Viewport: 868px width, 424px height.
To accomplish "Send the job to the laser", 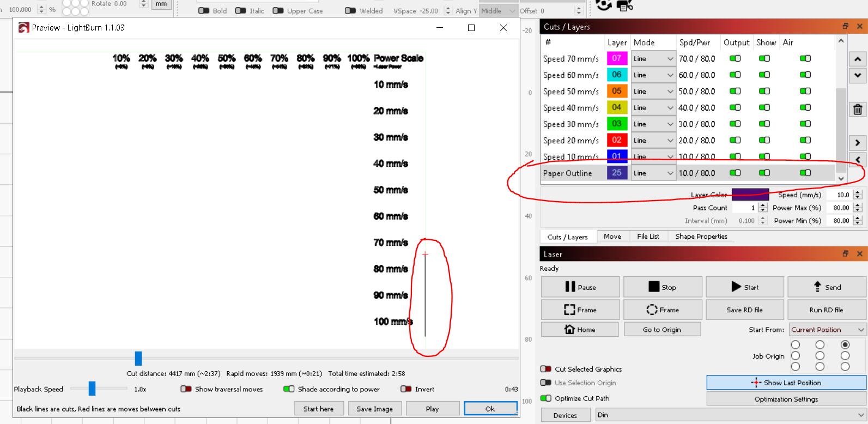I will pyautogui.click(x=826, y=287).
